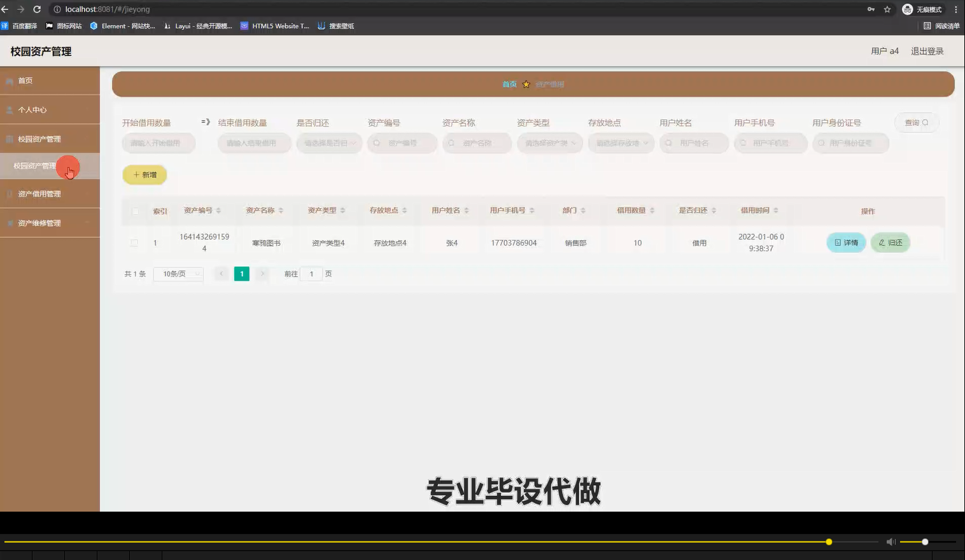
Task: Expand the 资产类型 filter dropdown
Action: [549, 143]
